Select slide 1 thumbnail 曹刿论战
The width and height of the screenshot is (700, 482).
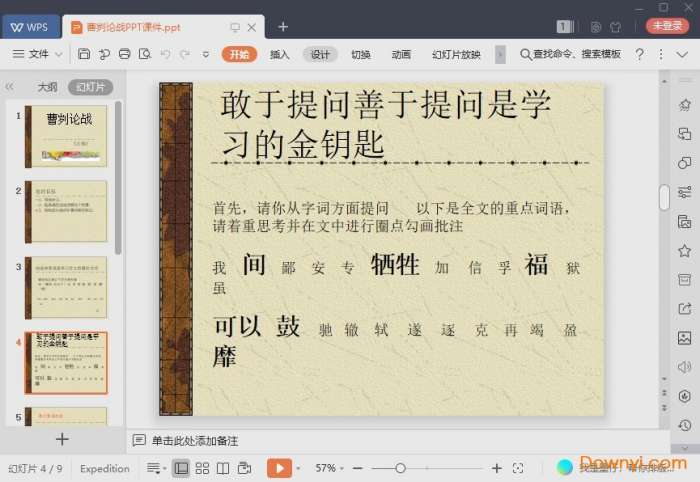66,136
